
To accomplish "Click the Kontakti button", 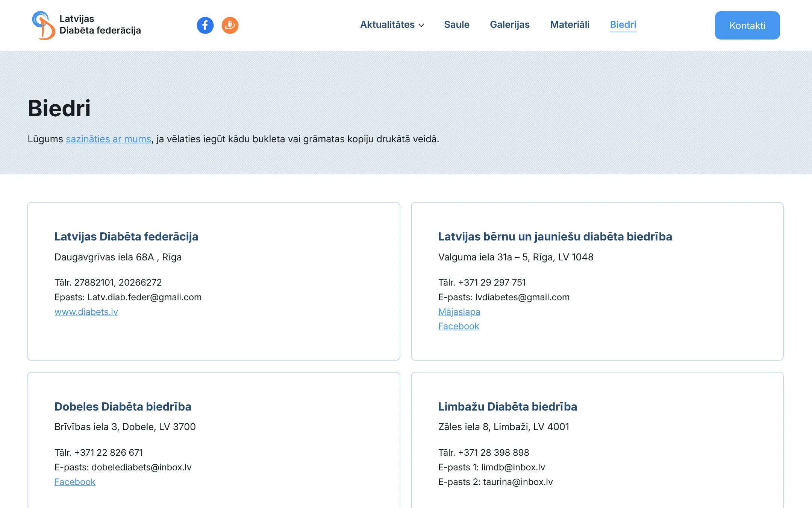I will (x=747, y=25).
